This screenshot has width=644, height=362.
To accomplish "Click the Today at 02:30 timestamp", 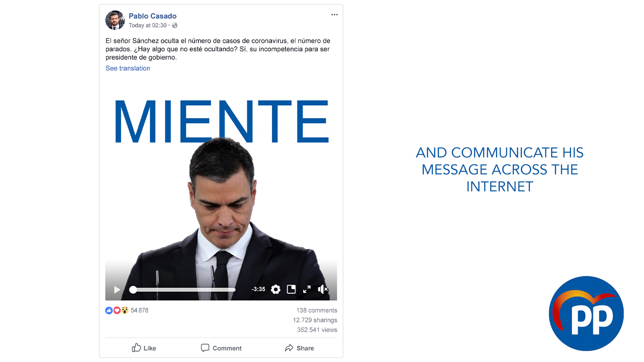I will click(148, 25).
